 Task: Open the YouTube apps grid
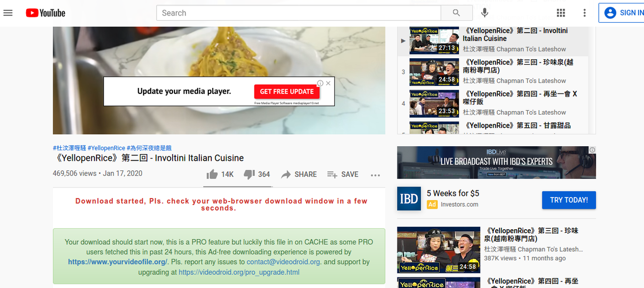[561, 13]
